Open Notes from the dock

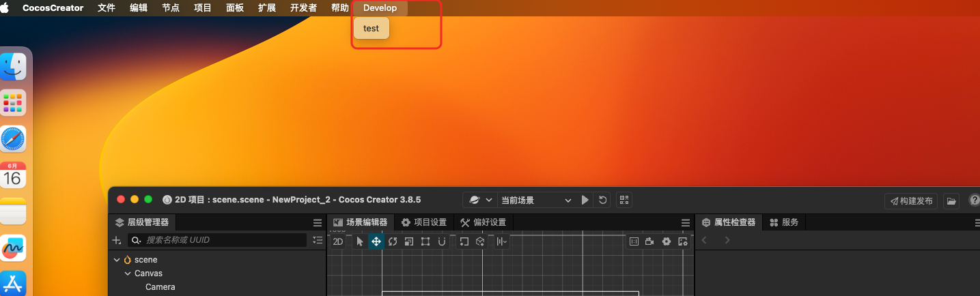tap(13, 211)
